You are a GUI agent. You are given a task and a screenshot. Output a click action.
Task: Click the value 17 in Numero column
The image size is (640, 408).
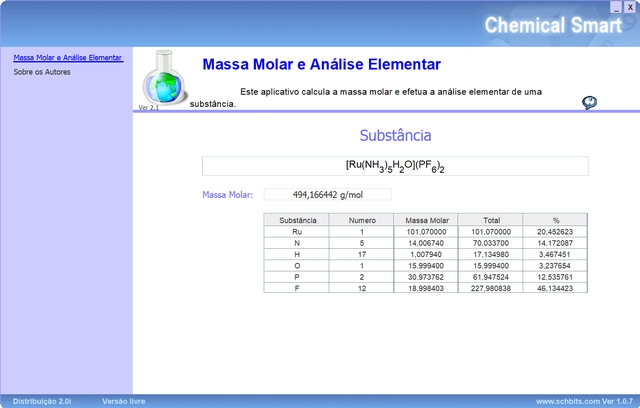pyautogui.click(x=362, y=254)
